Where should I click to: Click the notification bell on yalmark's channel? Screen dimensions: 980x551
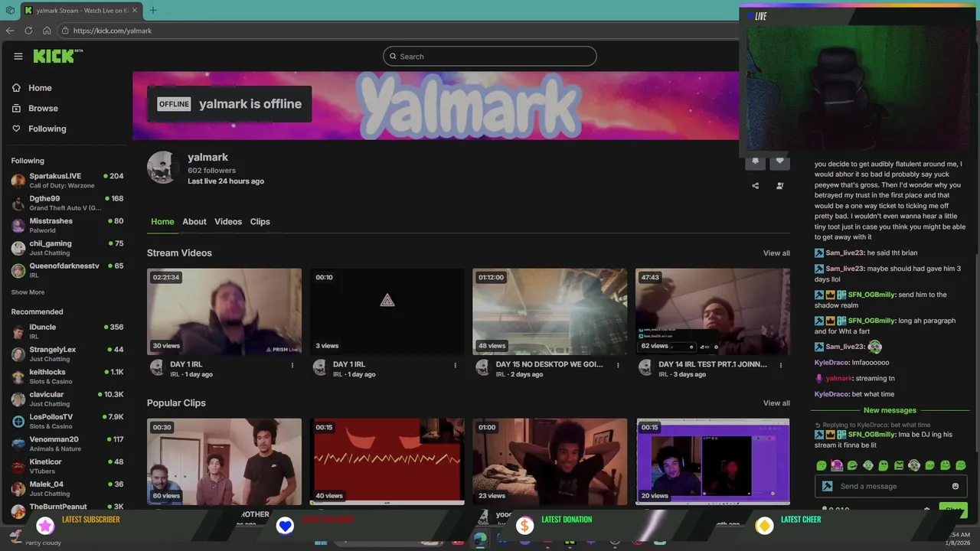click(755, 161)
